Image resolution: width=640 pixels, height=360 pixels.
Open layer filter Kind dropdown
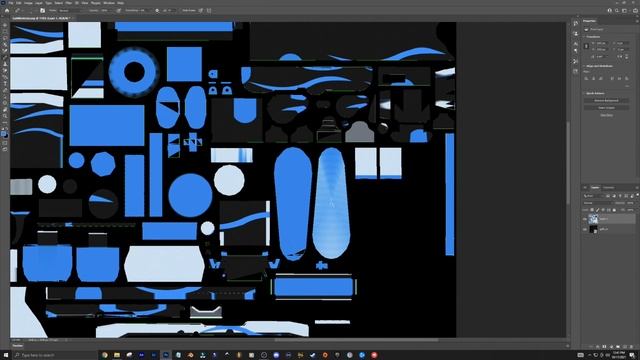594,196
